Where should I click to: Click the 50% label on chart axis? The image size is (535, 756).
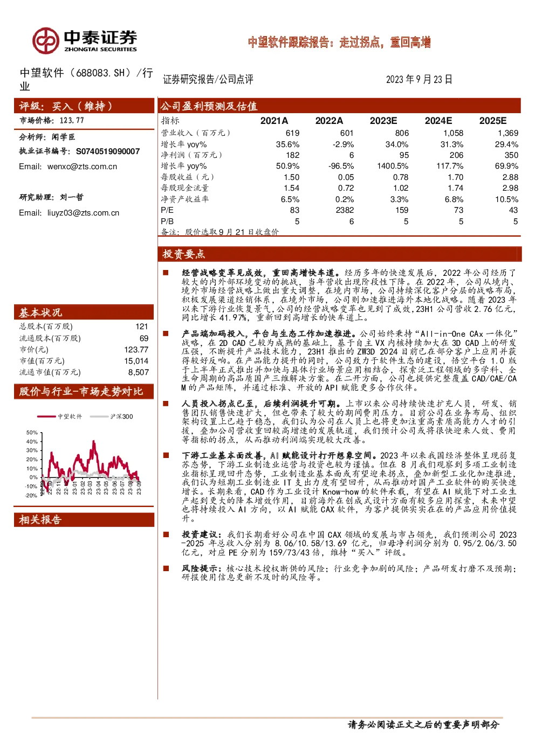[32, 433]
